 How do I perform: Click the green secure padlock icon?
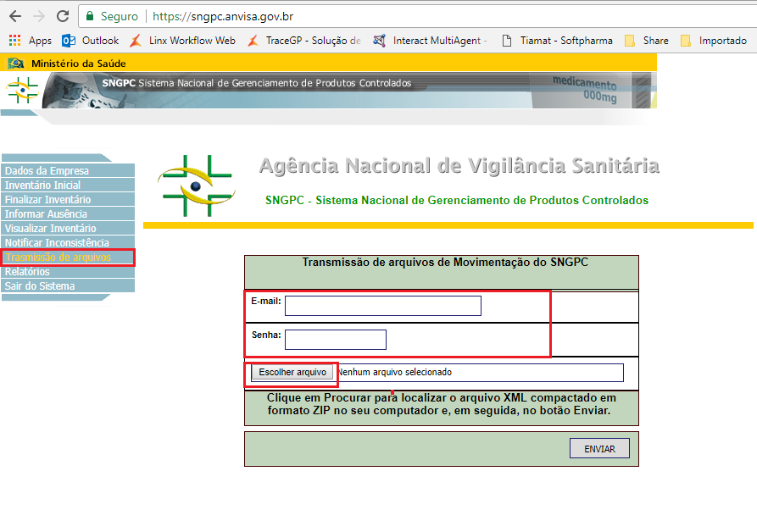tap(90, 16)
